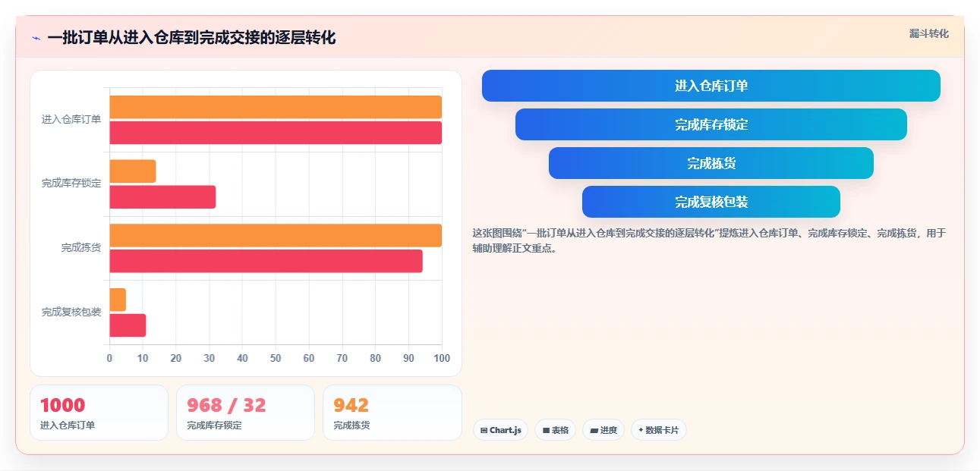Click the red bar for 完成拣货
The image size is (980, 471).
(x=266, y=261)
